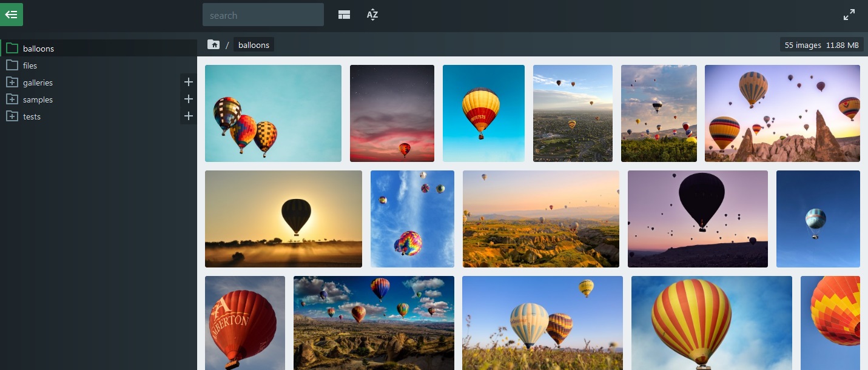Expand the galleries folder with plus button
Screen dimensions: 868x370
coord(188,82)
